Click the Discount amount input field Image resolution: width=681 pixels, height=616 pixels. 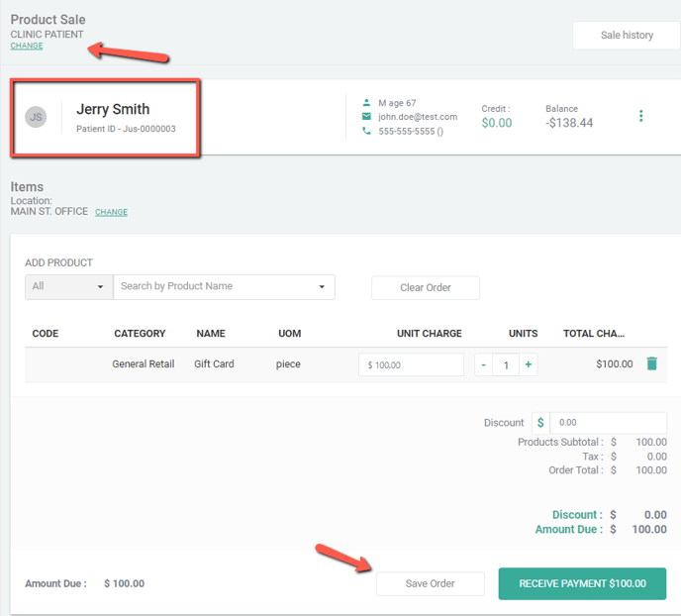pyautogui.click(x=608, y=423)
